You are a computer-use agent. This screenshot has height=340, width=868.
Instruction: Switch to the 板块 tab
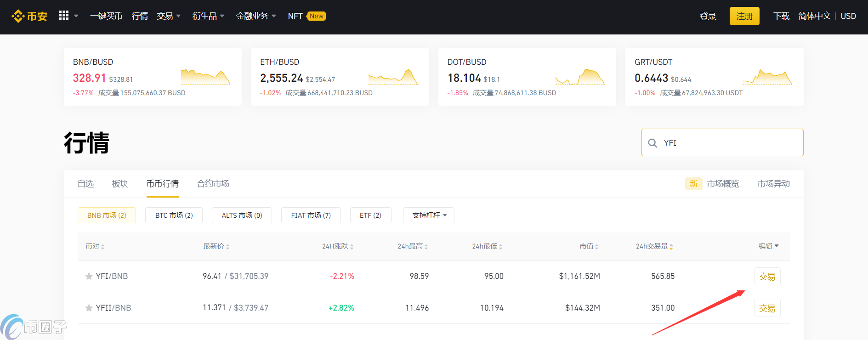(120, 184)
